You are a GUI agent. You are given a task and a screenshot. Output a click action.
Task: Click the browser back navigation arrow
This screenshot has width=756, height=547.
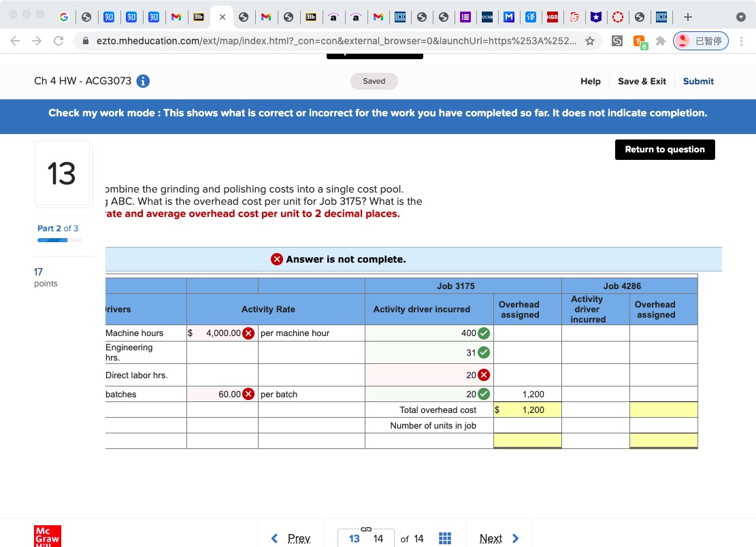[14, 41]
